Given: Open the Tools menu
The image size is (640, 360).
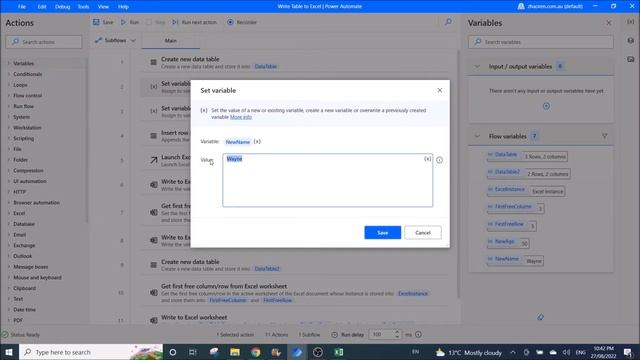Looking at the screenshot, I should click(83, 7).
